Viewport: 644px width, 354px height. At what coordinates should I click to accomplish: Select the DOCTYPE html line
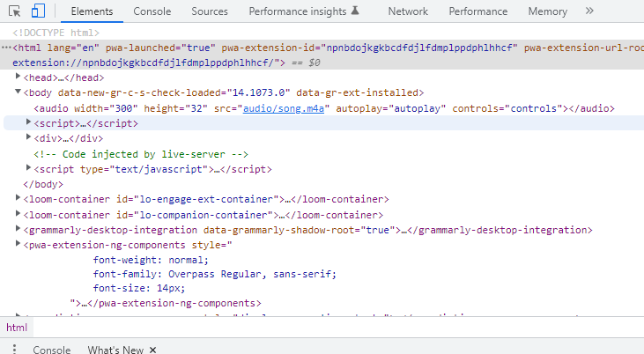tap(56, 33)
